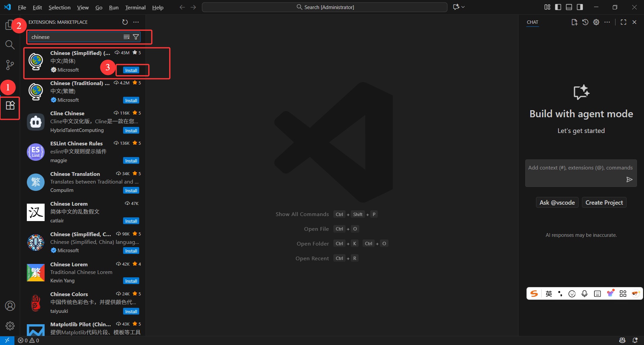644x345 pixels.
Task: Open the Copilot chat dropdown in title bar
Action: [459, 7]
